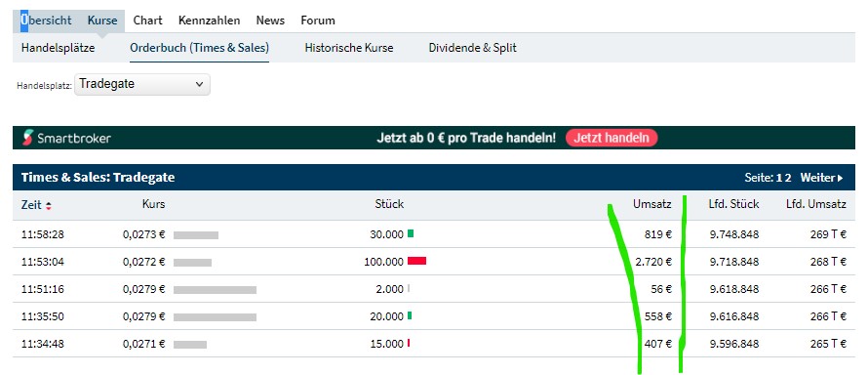Viewport: 868px width, 375px height.
Task: Click turnover value 819 €
Action: pyautogui.click(x=658, y=234)
